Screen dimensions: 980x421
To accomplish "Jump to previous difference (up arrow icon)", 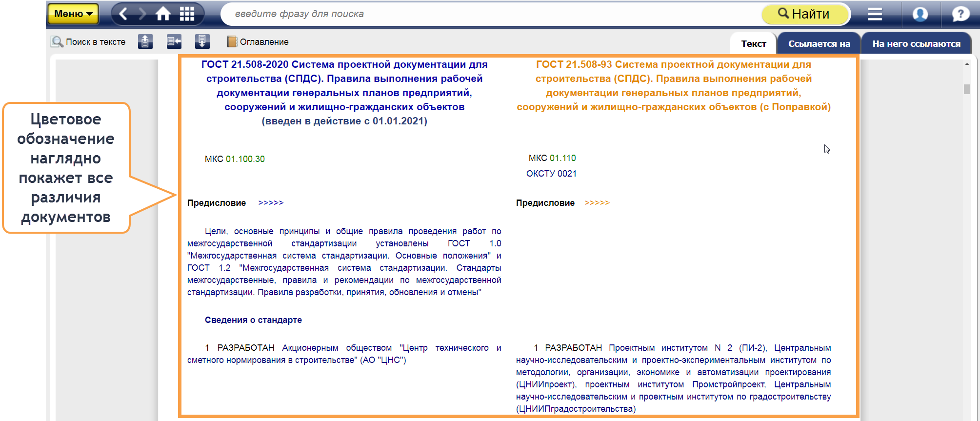I will pos(145,42).
